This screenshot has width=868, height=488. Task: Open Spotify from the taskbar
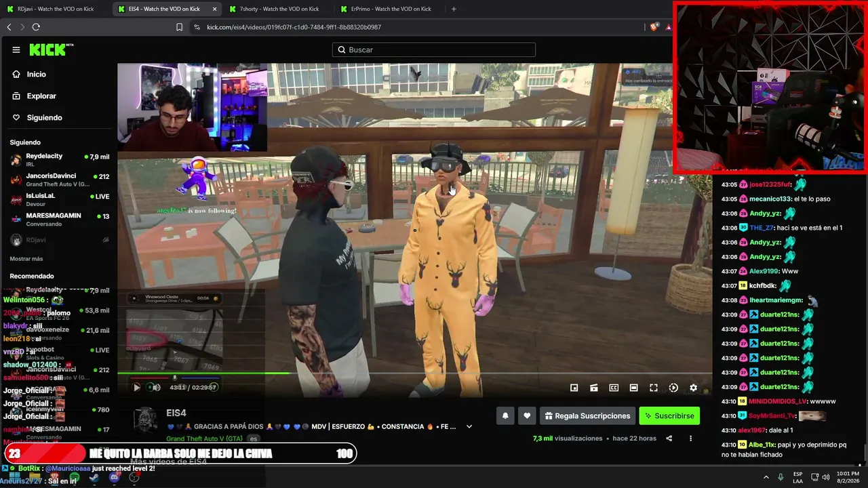[x=75, y=478]
